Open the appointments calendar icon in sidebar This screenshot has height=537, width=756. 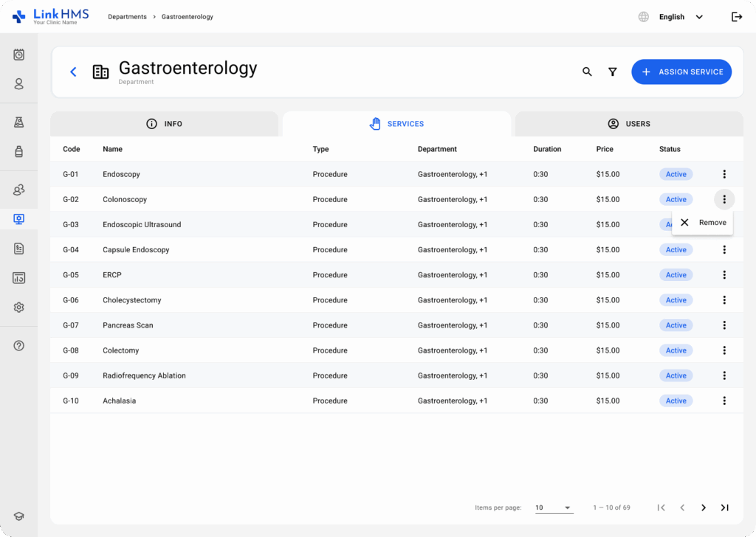tap(18, 55)
